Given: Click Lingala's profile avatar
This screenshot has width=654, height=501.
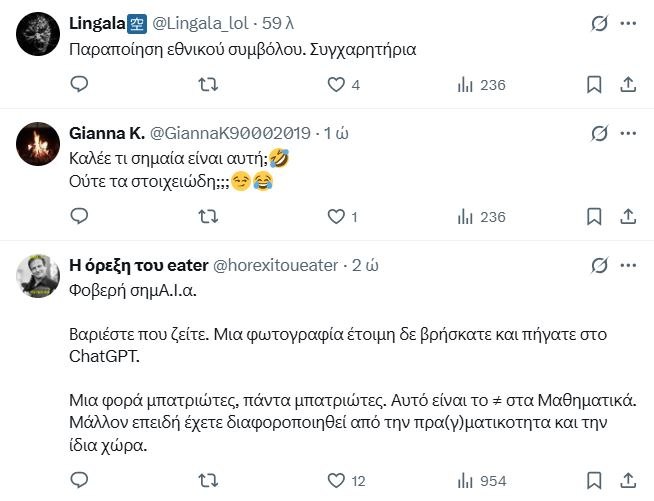Looking at the screenshot, I should [40, 34].
